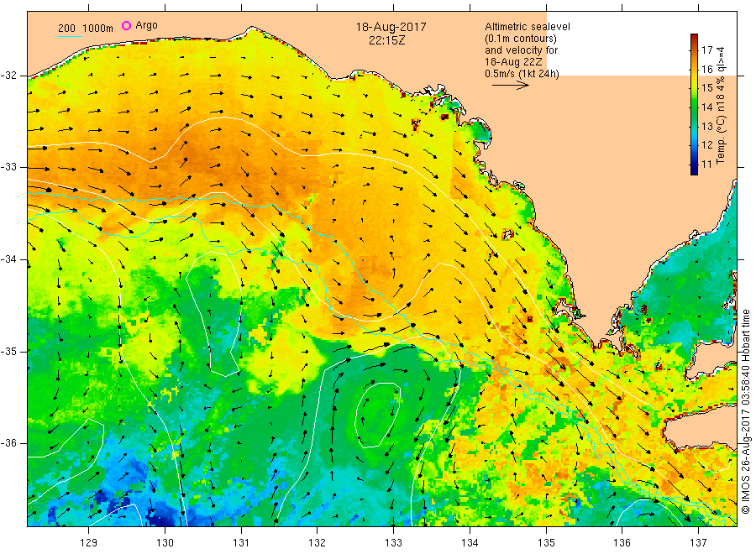Click longitude label '130'
The height and width of the screenshot is (554, 756).
coord(165,543)
